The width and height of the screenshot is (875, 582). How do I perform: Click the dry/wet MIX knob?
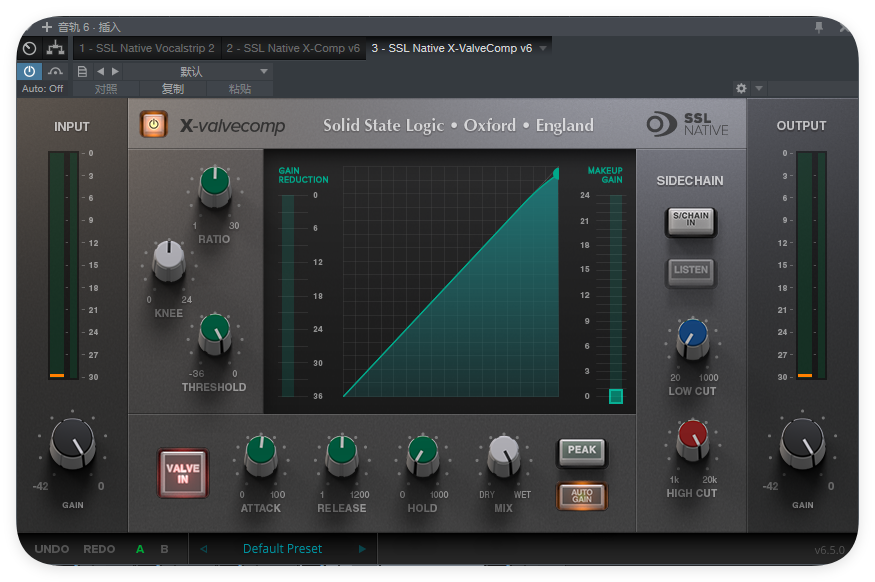[504, 455]
